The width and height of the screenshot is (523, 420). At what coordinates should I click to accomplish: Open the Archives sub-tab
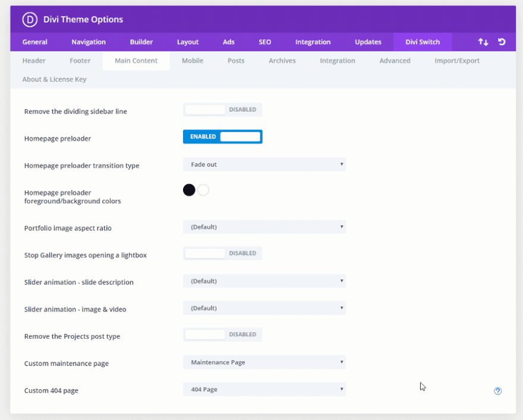(x=282, y=61)
